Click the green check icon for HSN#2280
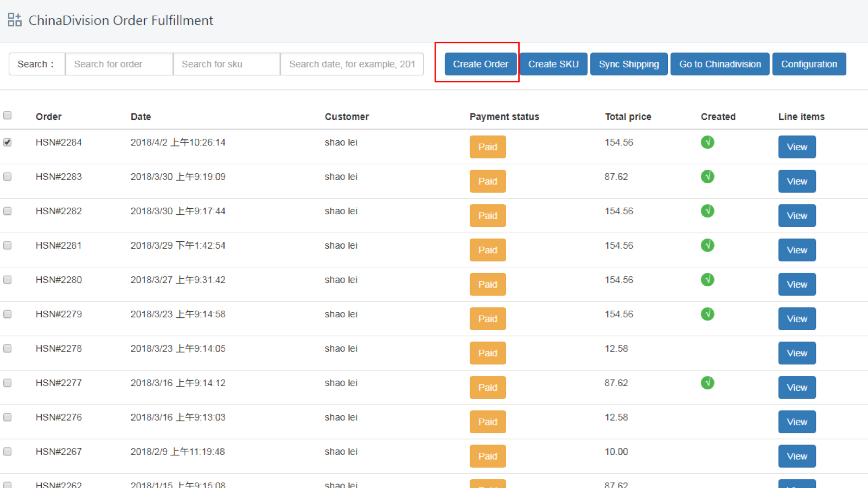 tap(707, 280)
